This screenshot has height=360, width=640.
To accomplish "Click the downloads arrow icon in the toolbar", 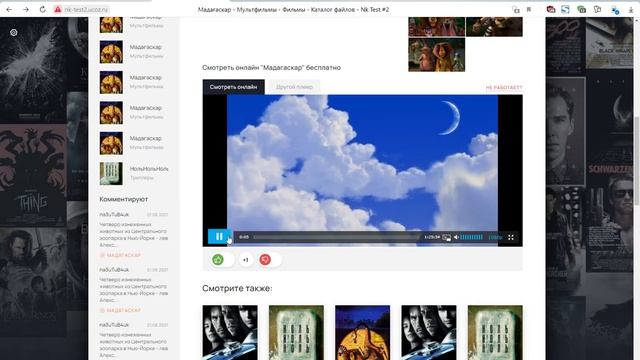I will 631,9.
